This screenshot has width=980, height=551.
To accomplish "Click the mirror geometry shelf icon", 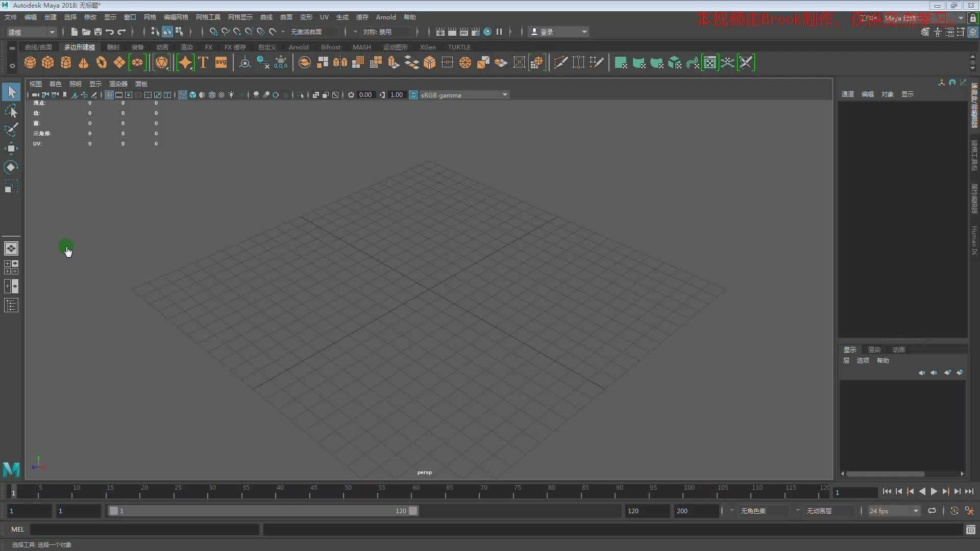I will pyautogui.click(x=340, y=63).
